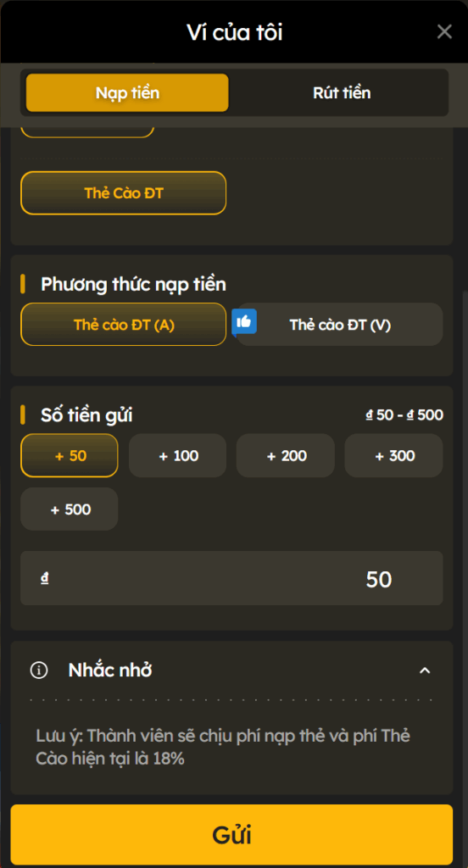468x868 pixels.
Task: Select the Thẻ Cào ĐT payment option
Action: (124, 192)
